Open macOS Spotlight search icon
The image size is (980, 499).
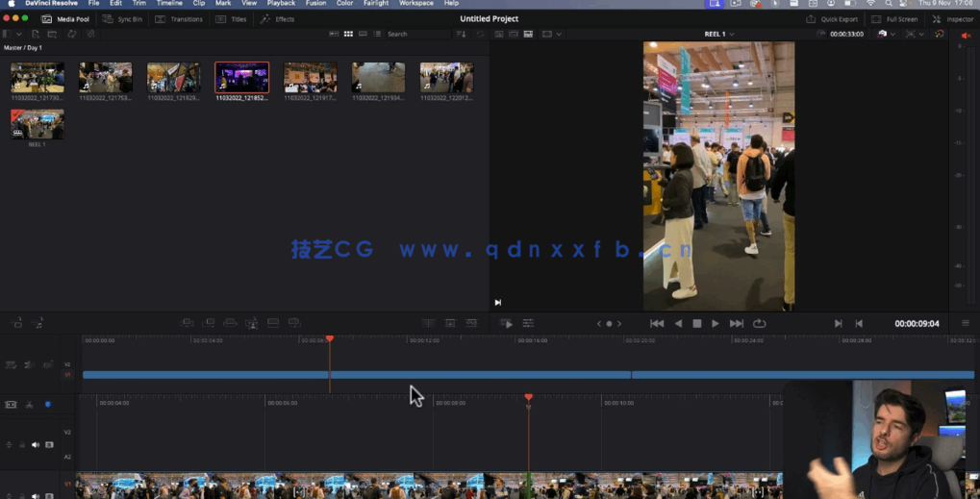[x=888, y=3]
